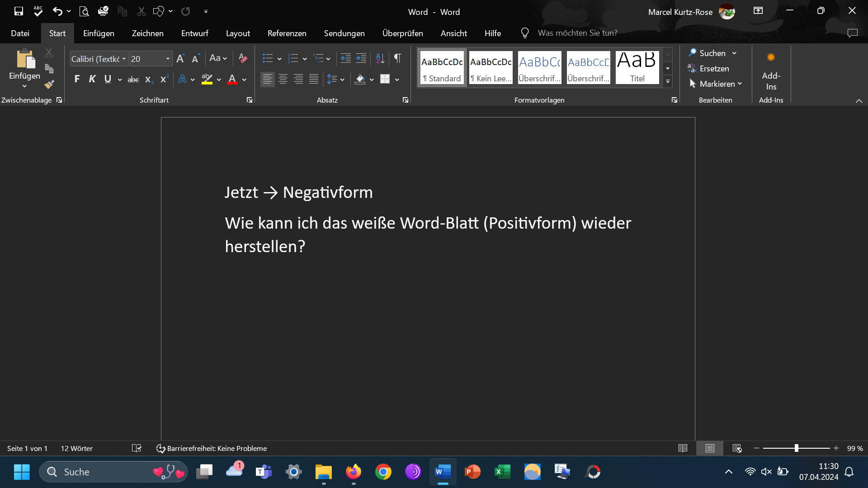Toggle bold formatting with F button

click(77, 79)
